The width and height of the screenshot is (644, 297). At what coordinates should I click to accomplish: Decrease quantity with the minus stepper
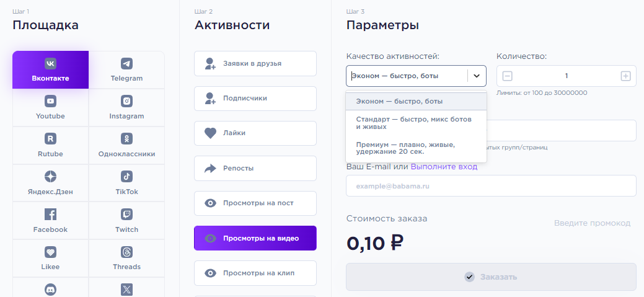coord(507,76)
